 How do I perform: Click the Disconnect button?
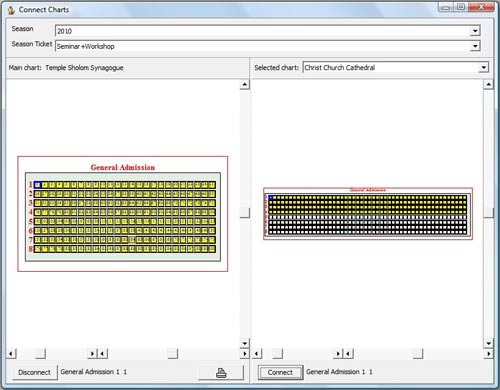point(34,372)
